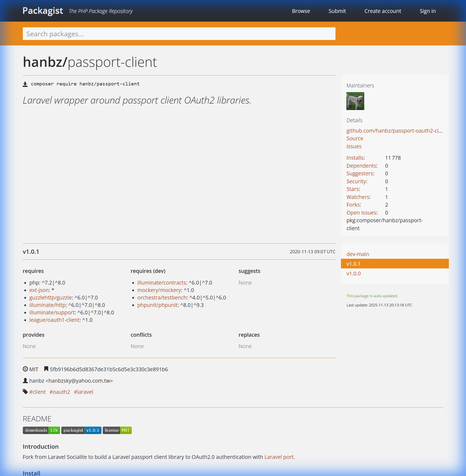Open the #laravel tag
The image size is (466, 476).
(83, 392)
